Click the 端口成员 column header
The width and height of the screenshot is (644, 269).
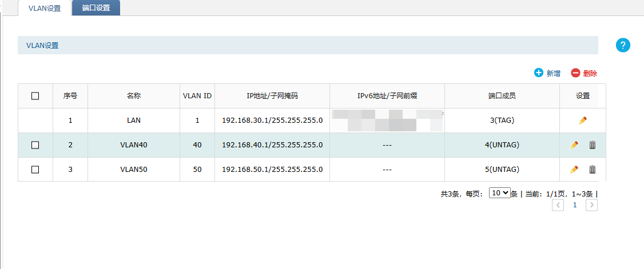(x=502, y=96)
